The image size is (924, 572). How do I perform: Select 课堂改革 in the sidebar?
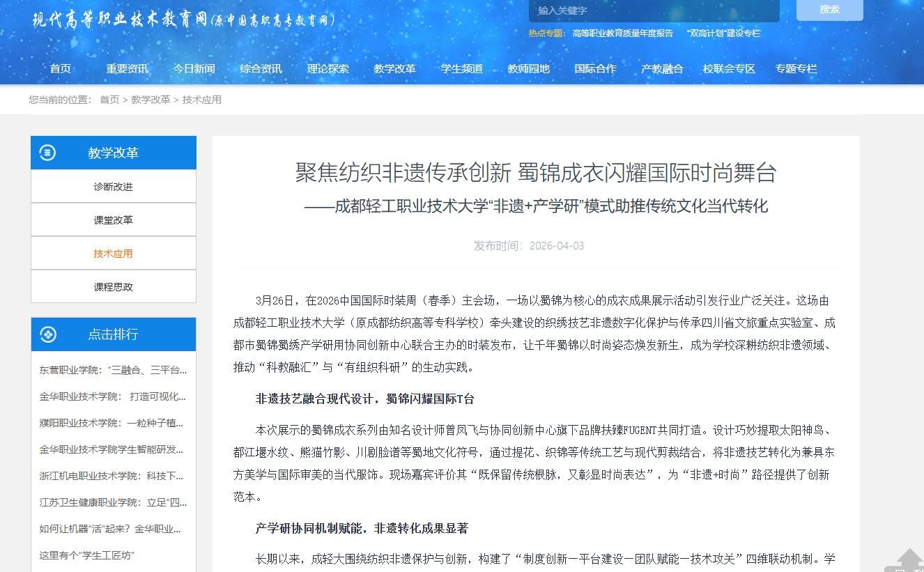pyautogui.click(x=113, y=220)
